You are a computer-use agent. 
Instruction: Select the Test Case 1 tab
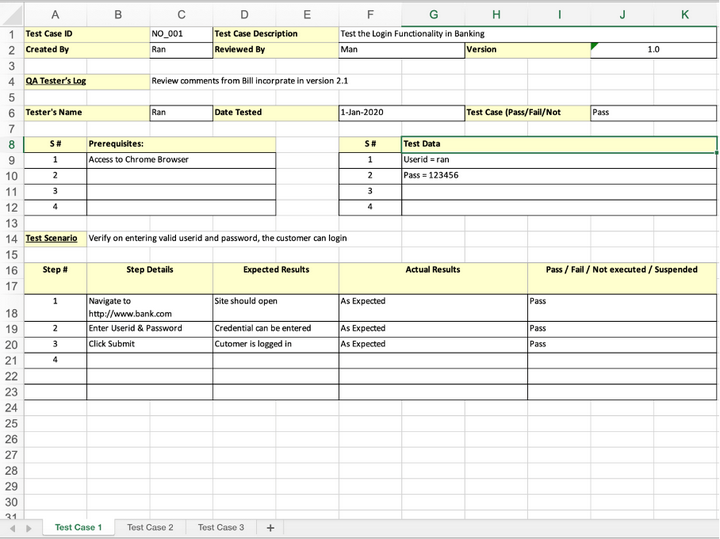pyautogui.click(x=79, y=527)
